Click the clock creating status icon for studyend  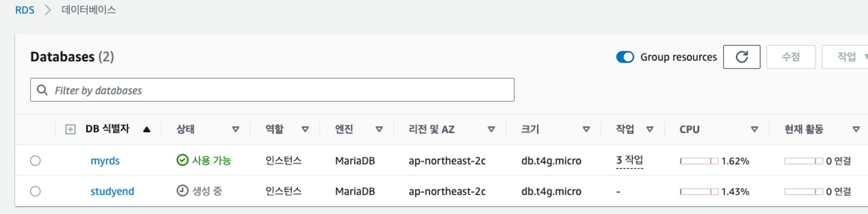pyautogui.click(x=182, y=191)
